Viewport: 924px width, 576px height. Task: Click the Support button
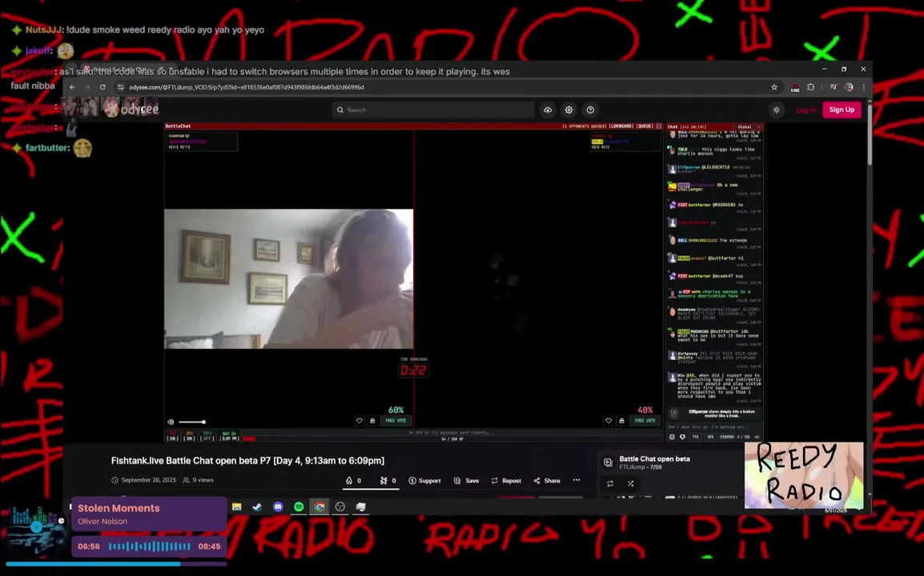(x=424, y=481)
